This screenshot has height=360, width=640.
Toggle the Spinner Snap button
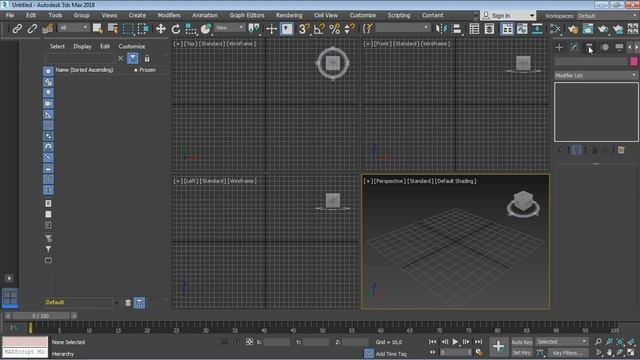(350, 29)
